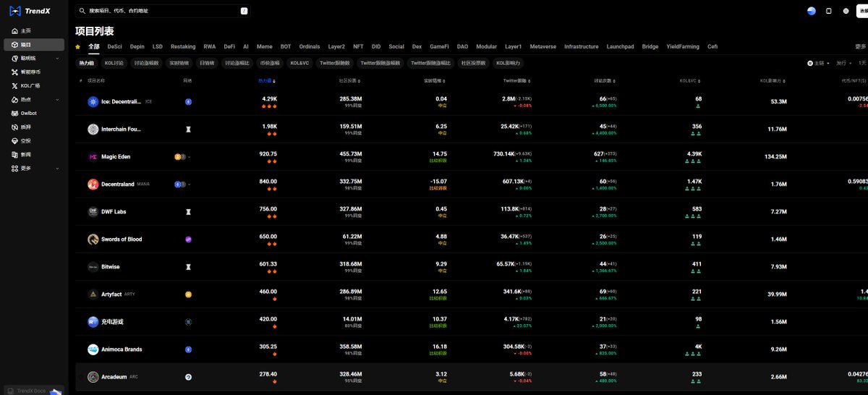
Task: Switch to the DeSci category tab
Action: coord(115,46)
